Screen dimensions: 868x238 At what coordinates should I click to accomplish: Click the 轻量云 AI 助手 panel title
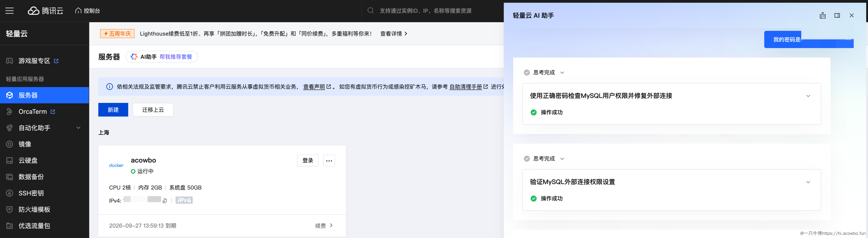coord(533,15)
